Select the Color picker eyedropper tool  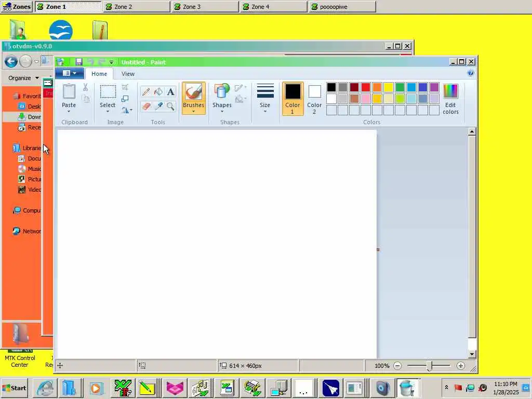point(158,106)
